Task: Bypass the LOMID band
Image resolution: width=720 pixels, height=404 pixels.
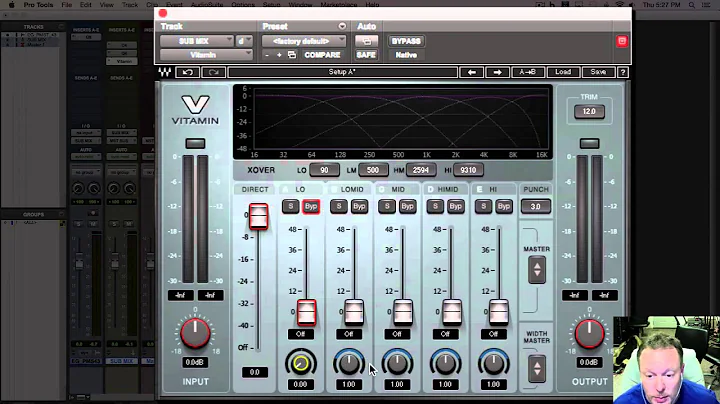Action: 359,206
